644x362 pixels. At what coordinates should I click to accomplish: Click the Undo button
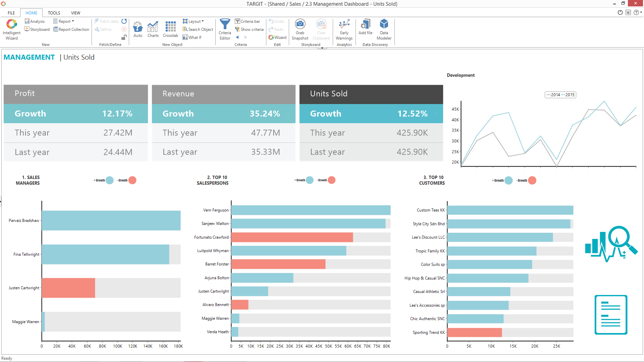[277, 21]
